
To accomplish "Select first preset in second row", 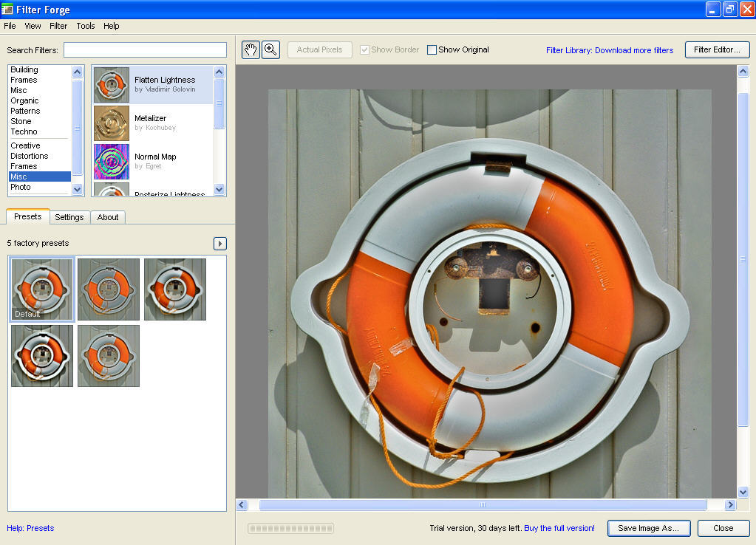I will [x=42, y=356].
